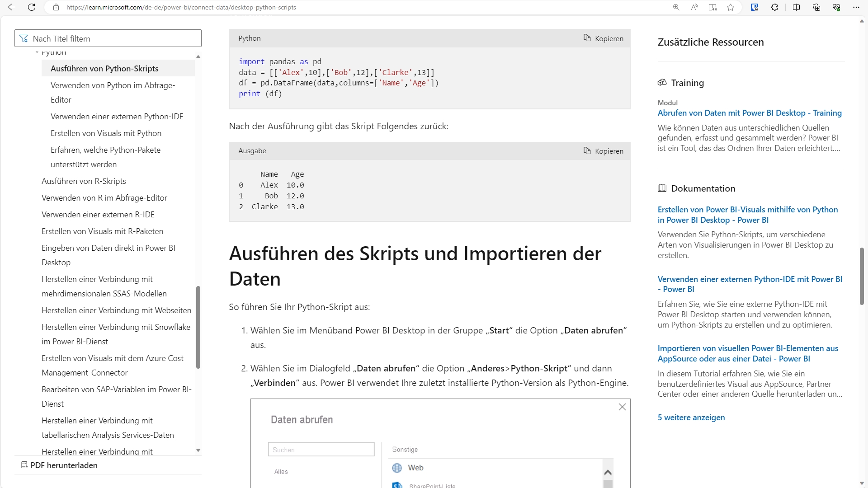Screen dimensions: 868x488
Task: Click the browser back arrow
Action: [x=12, y=7]
